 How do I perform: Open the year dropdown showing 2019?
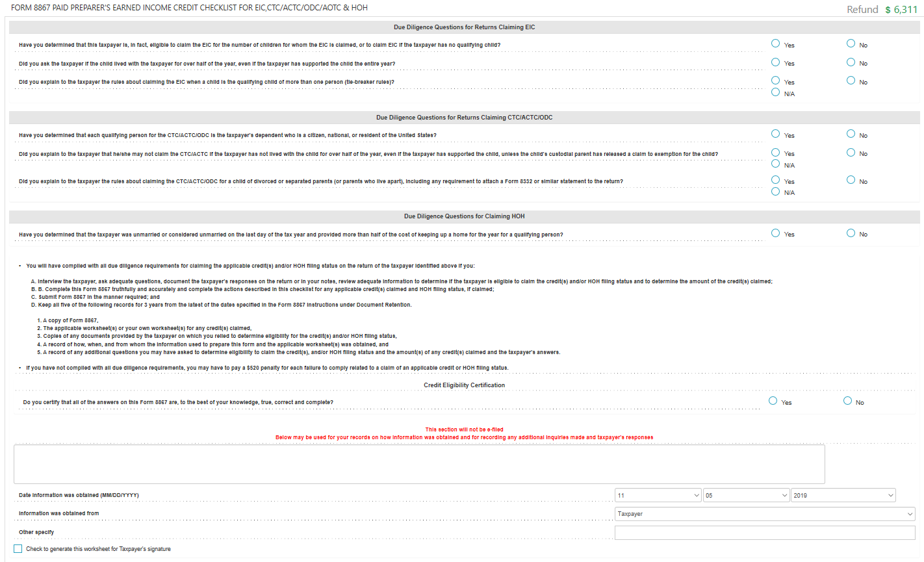[843, 494]
